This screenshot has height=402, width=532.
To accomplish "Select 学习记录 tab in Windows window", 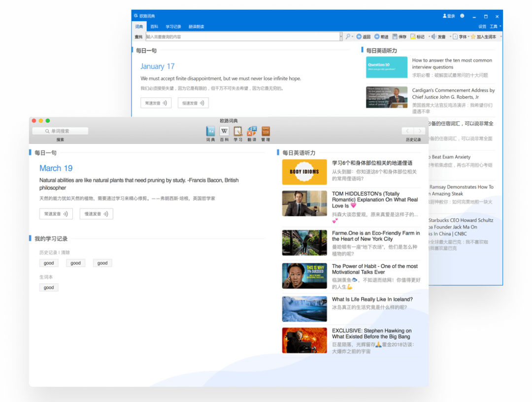I will [173, 27].
